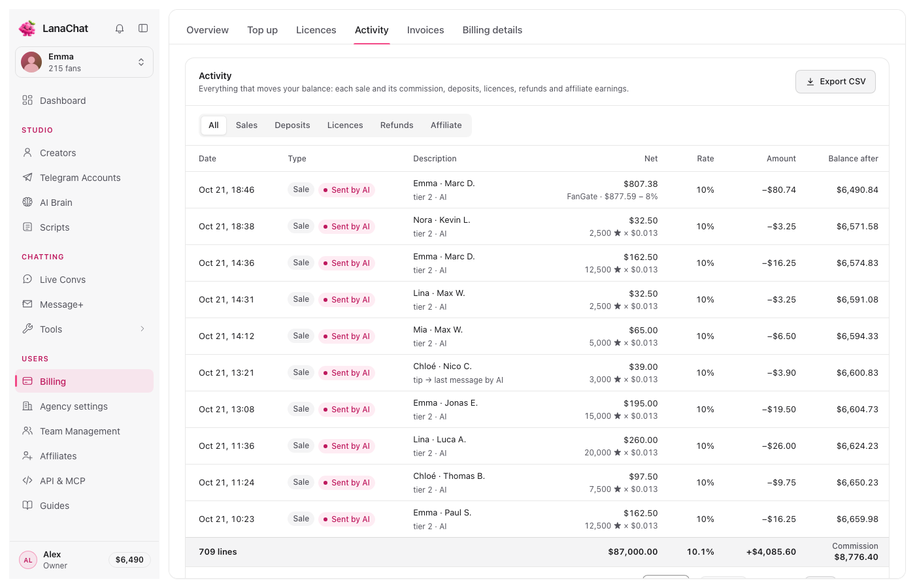Click the Telegram Accounts paper-plane icon
The width and height of the screenshot is (915, 588).
click(x=27, y=177)
